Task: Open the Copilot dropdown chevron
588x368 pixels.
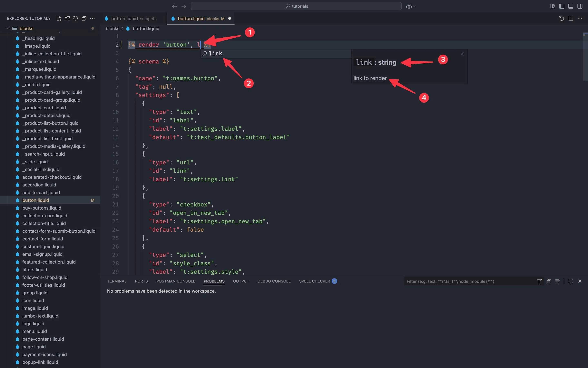Action: (414, 6)
